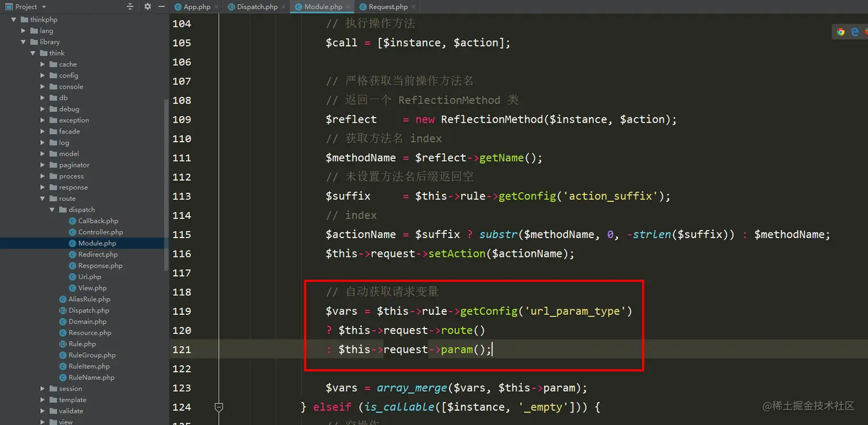Collapse the library folder arrow
868x425 pixels.
[24, 42]
